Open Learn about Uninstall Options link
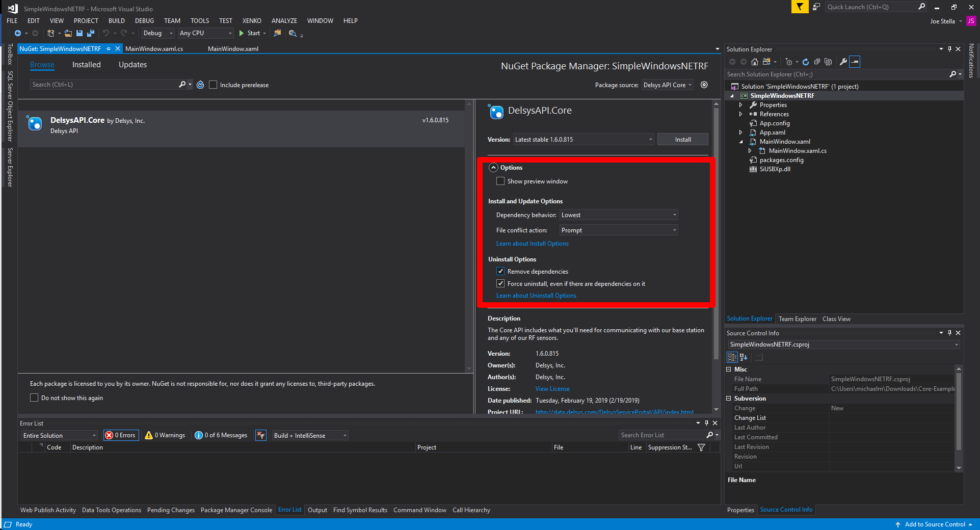The image size is (980, 530). tap(536, 296)
